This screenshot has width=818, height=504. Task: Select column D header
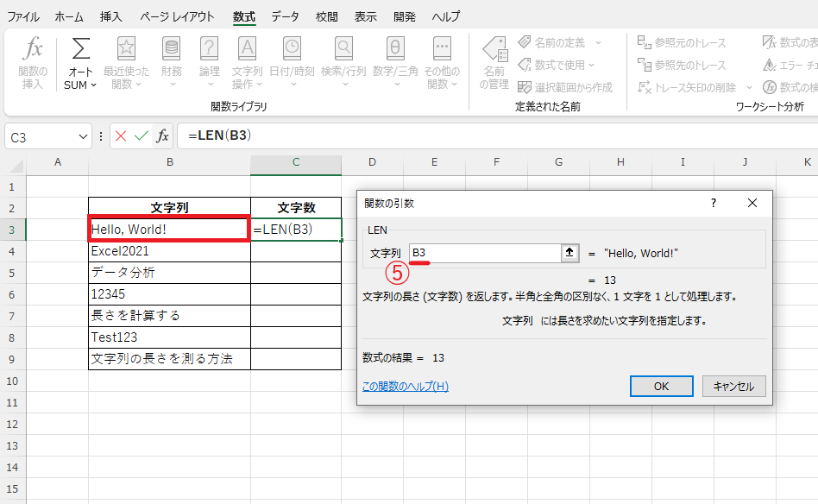[x=372, y=162]
